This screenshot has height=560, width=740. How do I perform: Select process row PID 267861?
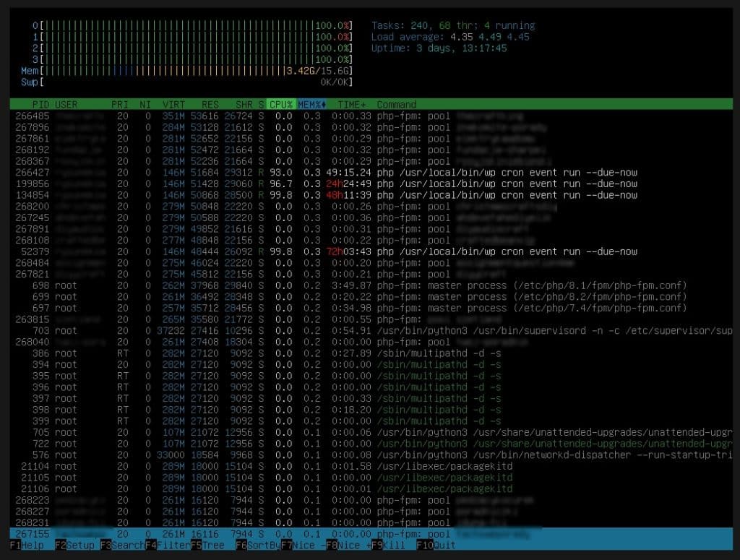371,139
